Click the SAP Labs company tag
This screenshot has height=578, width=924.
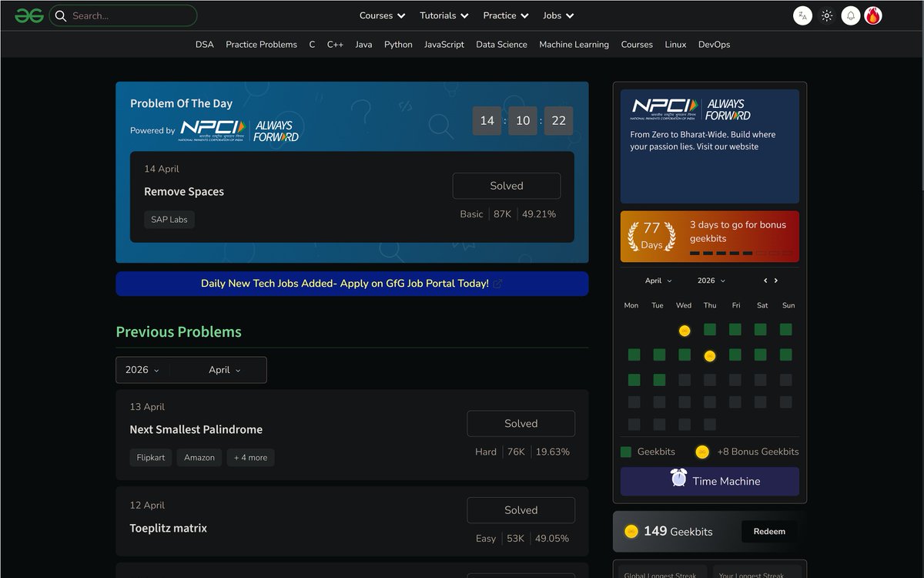(x=169, y=220)
